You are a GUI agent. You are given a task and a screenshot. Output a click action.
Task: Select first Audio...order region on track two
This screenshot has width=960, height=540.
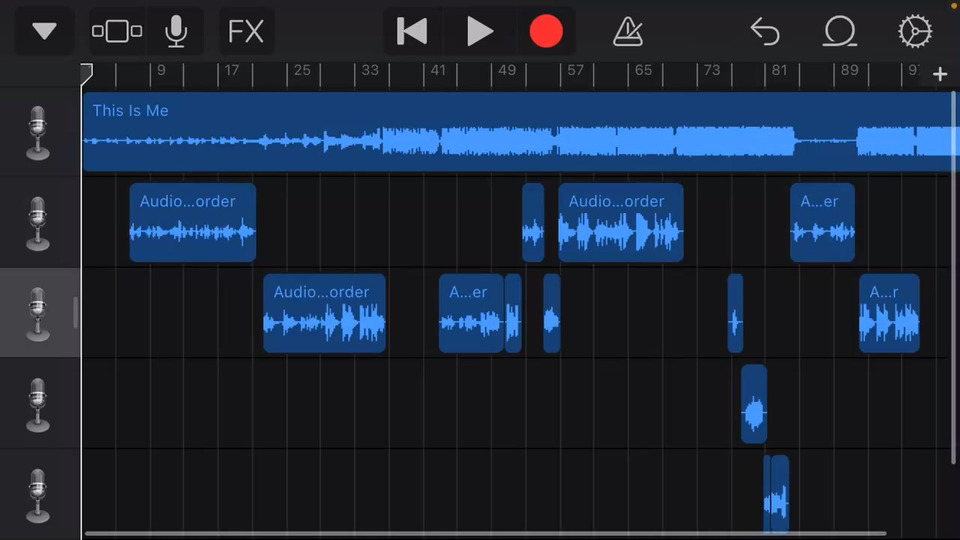pyautogui.click(x=193, y=222)
